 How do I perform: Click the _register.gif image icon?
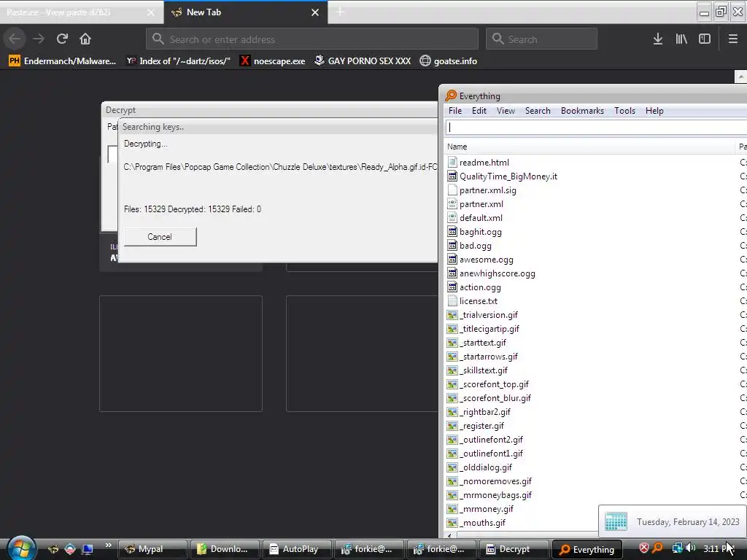[x=452, y=426]
